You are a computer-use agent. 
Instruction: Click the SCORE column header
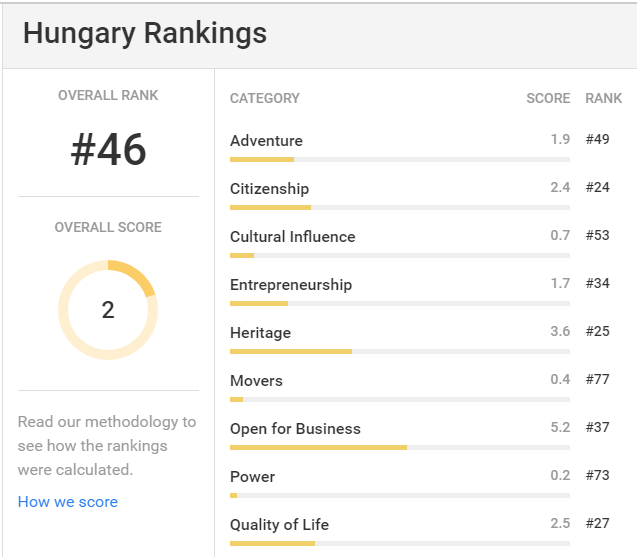pyautogui.click(x=548, y=98)
